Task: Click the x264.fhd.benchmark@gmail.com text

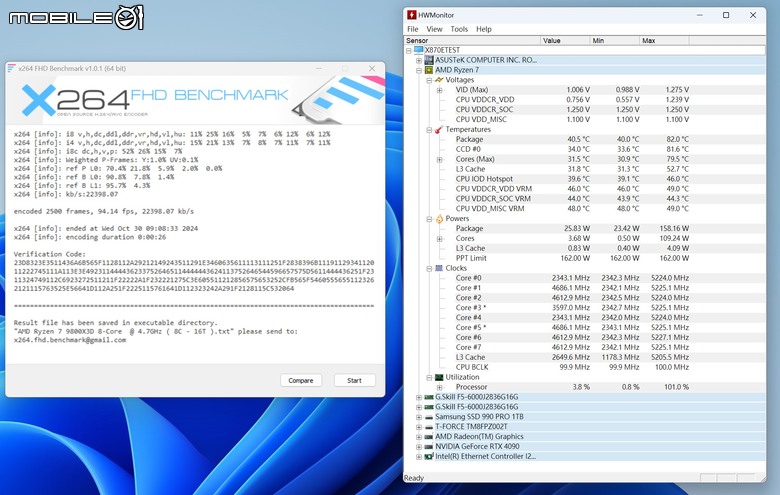Action: click(x=70, y=340)
